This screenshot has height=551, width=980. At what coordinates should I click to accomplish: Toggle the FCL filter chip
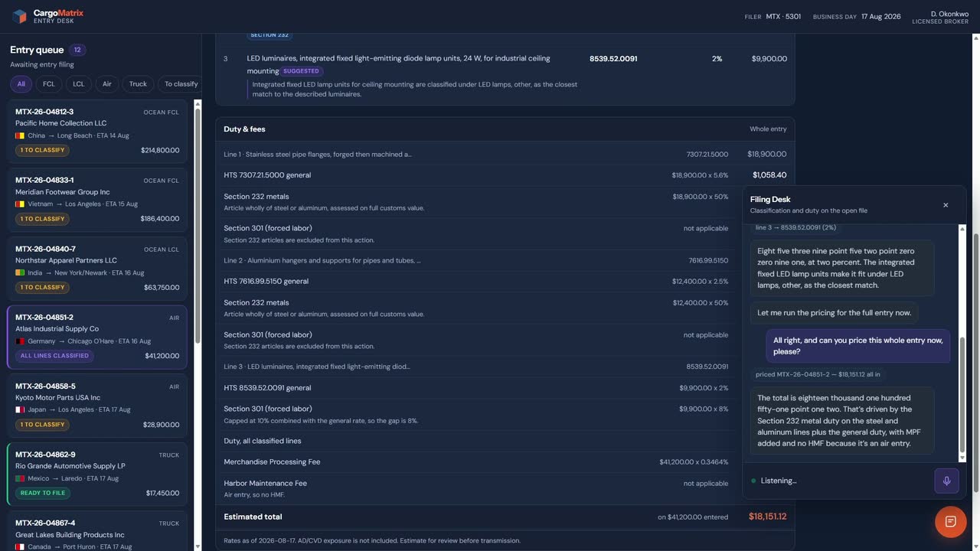(x=49, y=84)
